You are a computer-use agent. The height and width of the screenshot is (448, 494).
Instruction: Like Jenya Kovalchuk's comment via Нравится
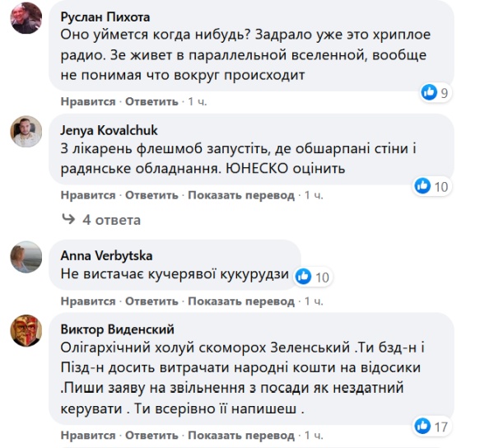point(88,195)
